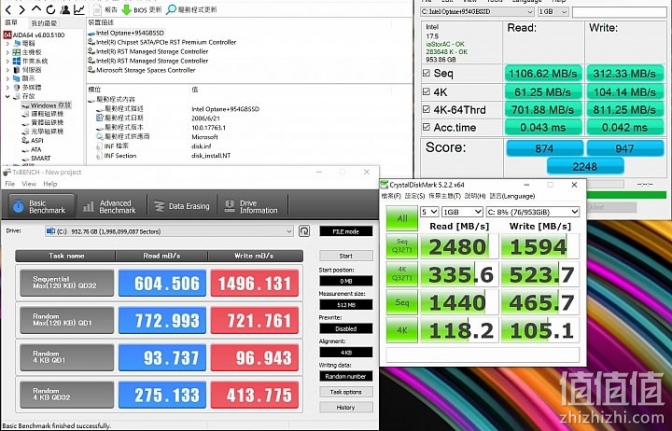Click the AIDA64 user silhouette toolbar icon
This screenshot has height=431, width=672.
pos(65,9)
